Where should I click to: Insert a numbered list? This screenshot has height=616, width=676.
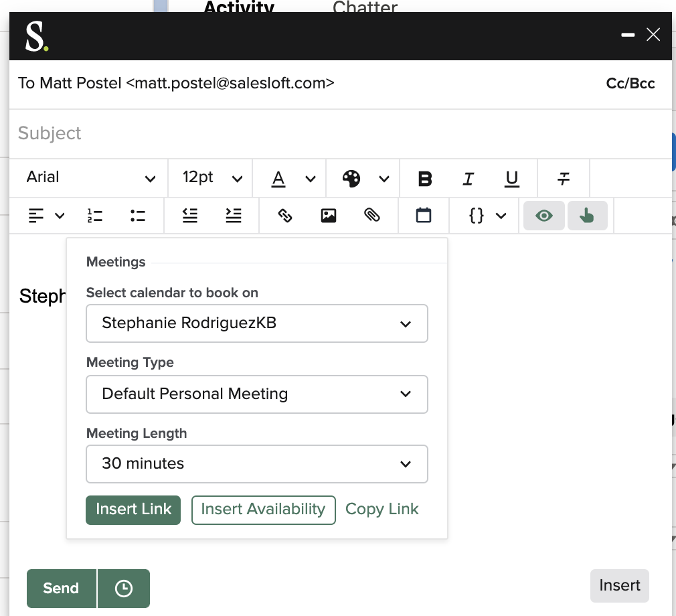click(x=94, y=216)
